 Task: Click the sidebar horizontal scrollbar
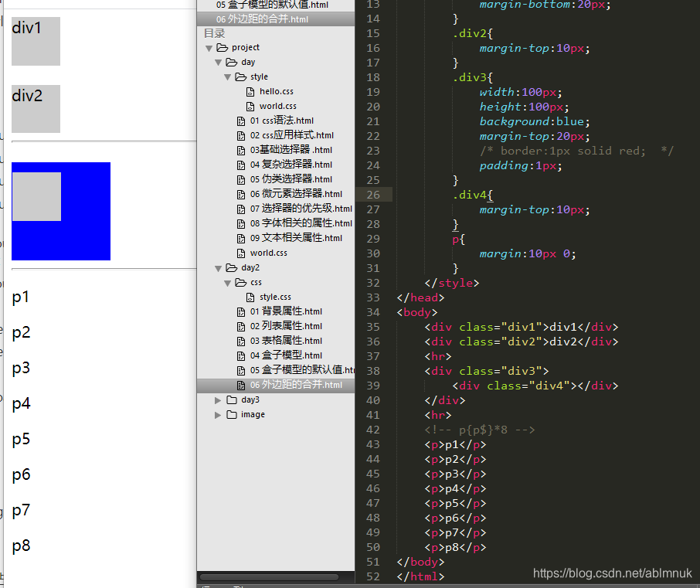[x=269, y=577]
